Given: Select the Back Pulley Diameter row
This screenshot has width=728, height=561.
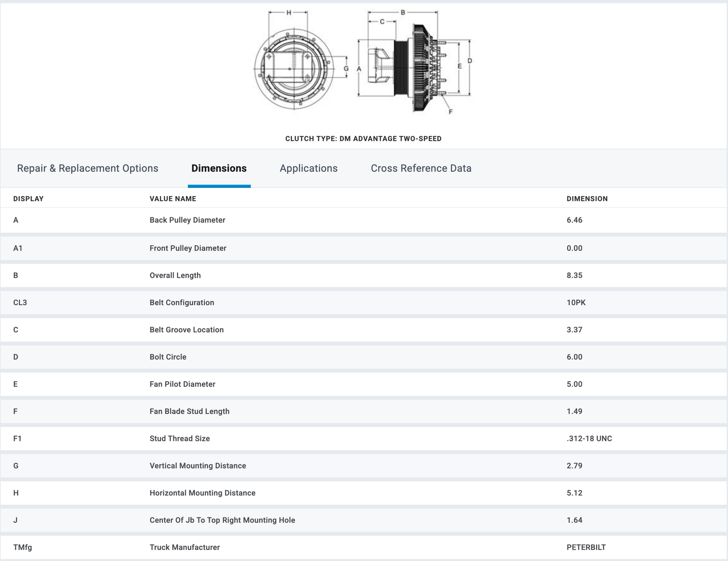Looking at the screenshot, I should coord(187,220).
